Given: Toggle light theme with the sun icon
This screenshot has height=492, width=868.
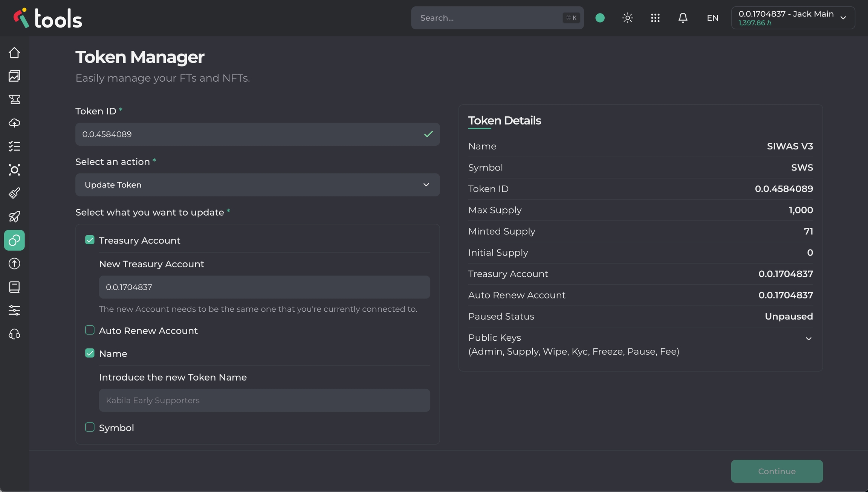Looking at the screenshot, I should [628, 18].
